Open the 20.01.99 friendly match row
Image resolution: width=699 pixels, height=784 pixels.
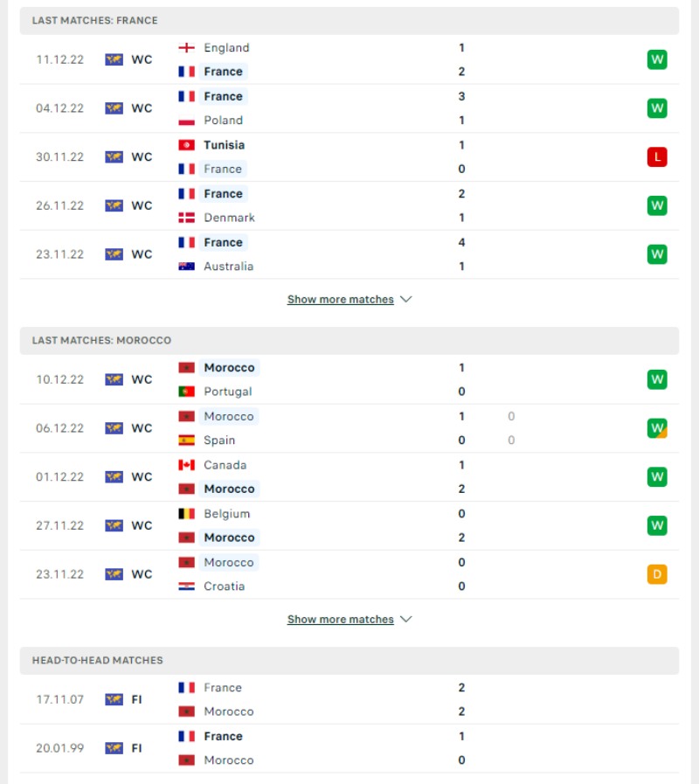[x=349, y=748]
